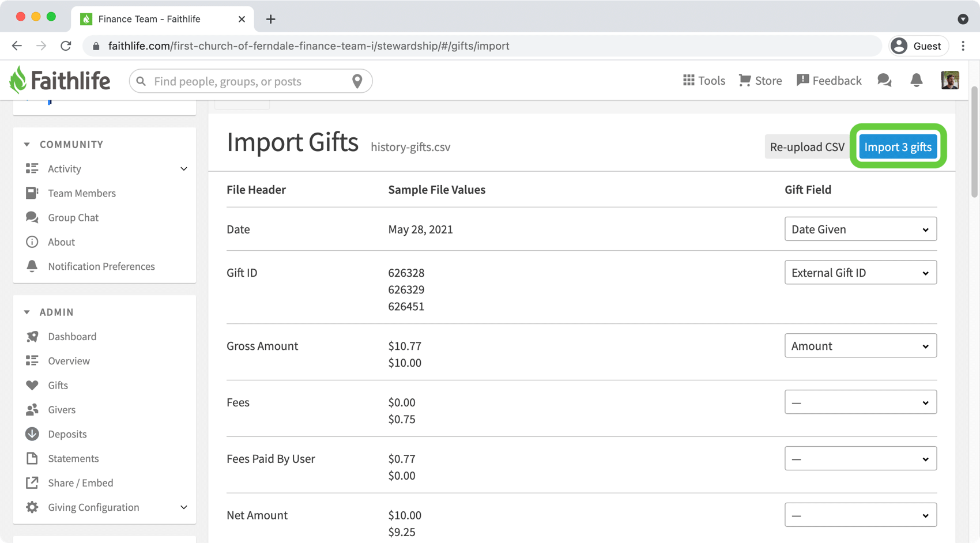This screenshot has width=980, height=543.
Task: Click the search magnifier icon
Action: pos(141,81)
